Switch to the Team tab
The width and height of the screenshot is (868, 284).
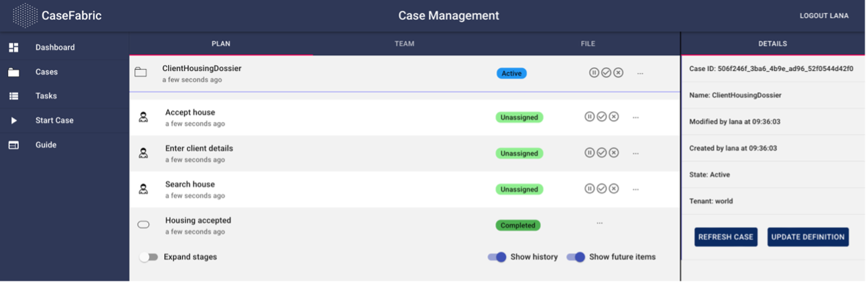404,44
